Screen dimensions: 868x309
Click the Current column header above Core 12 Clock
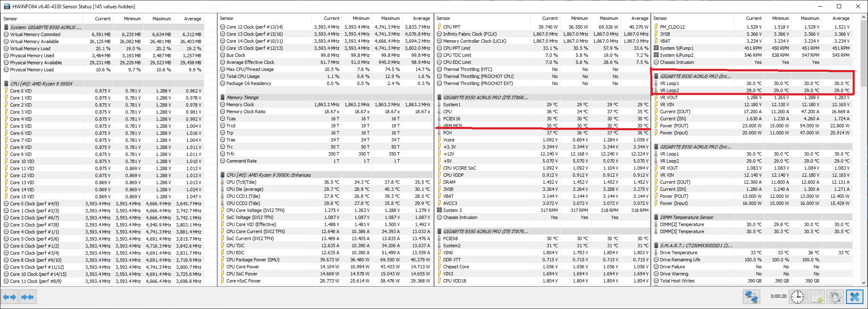327,19
